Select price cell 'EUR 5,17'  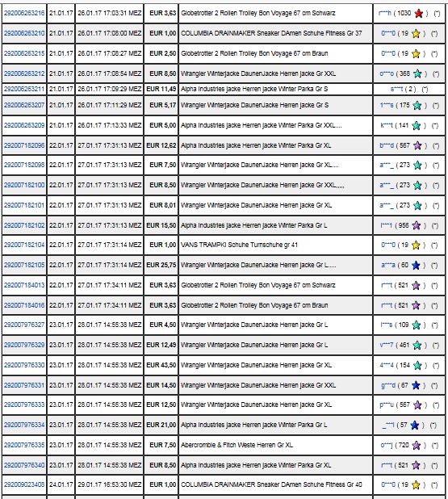tap(161, 105)
